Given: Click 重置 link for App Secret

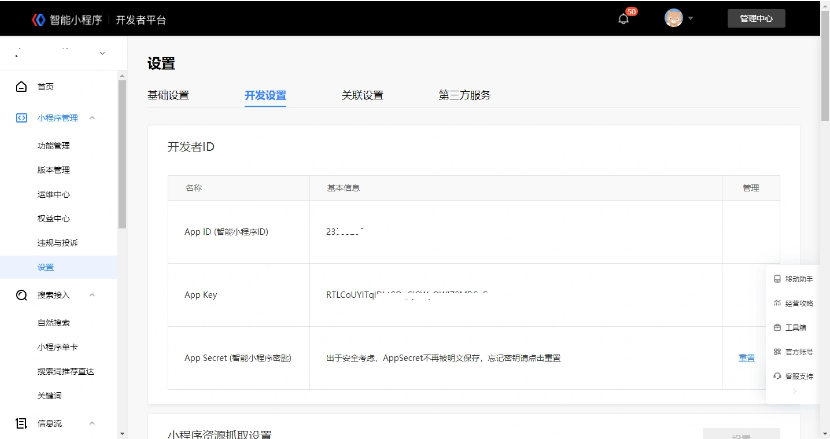Looking at the screenshot, I should 746,358.
